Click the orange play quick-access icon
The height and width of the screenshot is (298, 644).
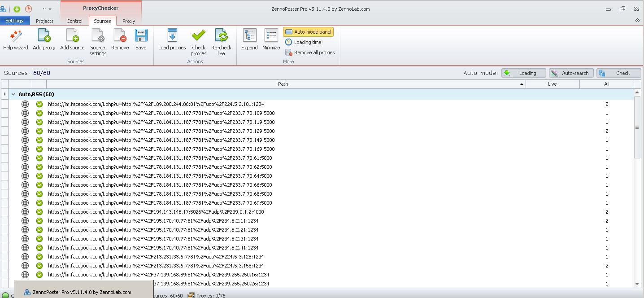pyautogui.click(x=28, y=9)
